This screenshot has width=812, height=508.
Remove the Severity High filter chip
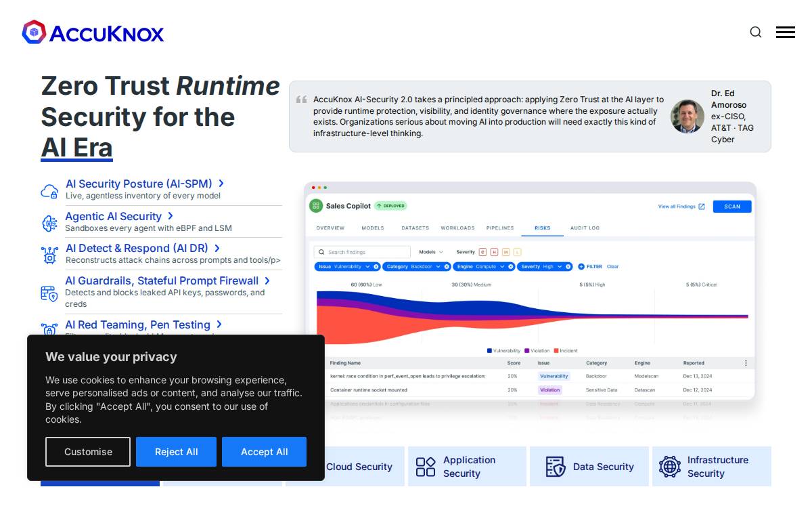[568, 266]
